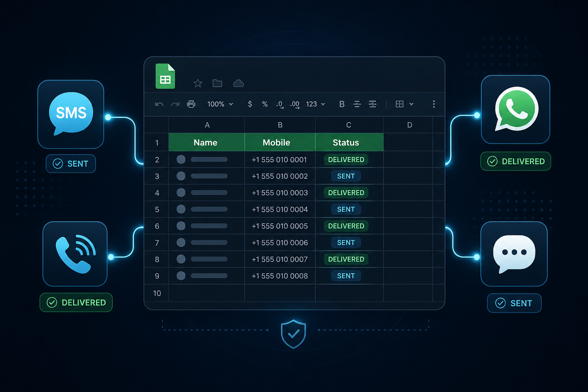Viewport: 588px width, 392px height.
Task: Click the DELIVERED badge under phone call
Action: click(76, 302)
